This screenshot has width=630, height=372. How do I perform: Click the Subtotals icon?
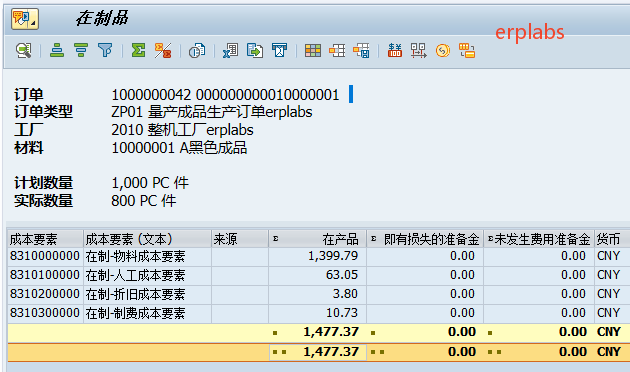[x=163, y=51]
